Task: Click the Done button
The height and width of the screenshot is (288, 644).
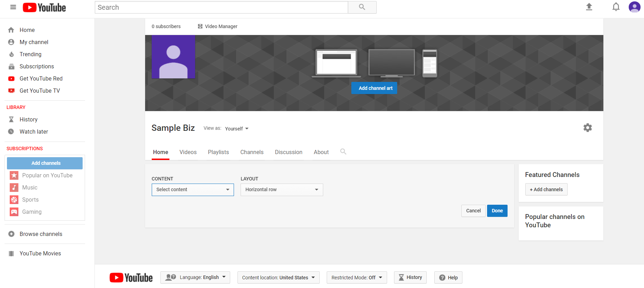Action: [x=497, y=211]
